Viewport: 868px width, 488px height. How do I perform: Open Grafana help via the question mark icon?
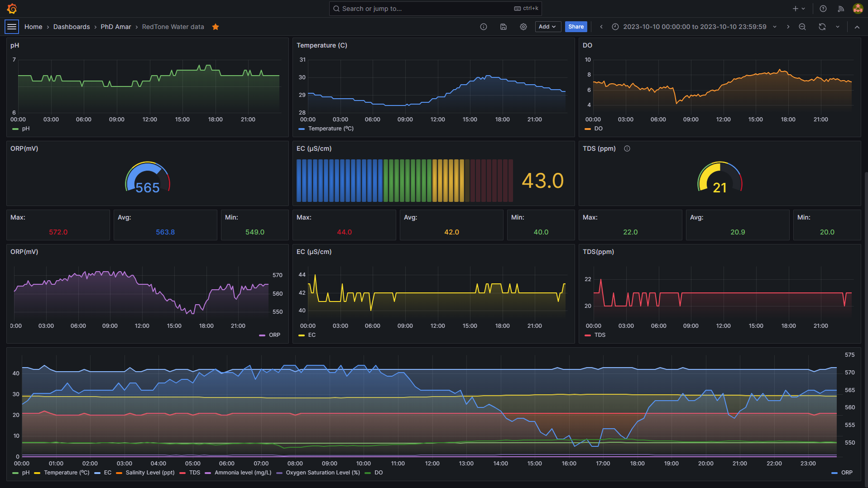point(823,9)
